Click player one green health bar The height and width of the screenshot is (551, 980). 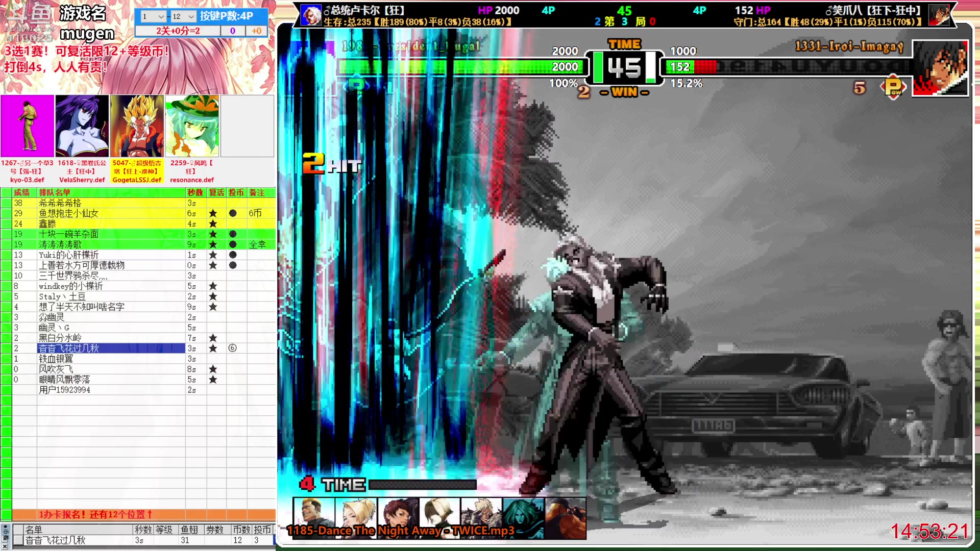[x=461, y=67]
